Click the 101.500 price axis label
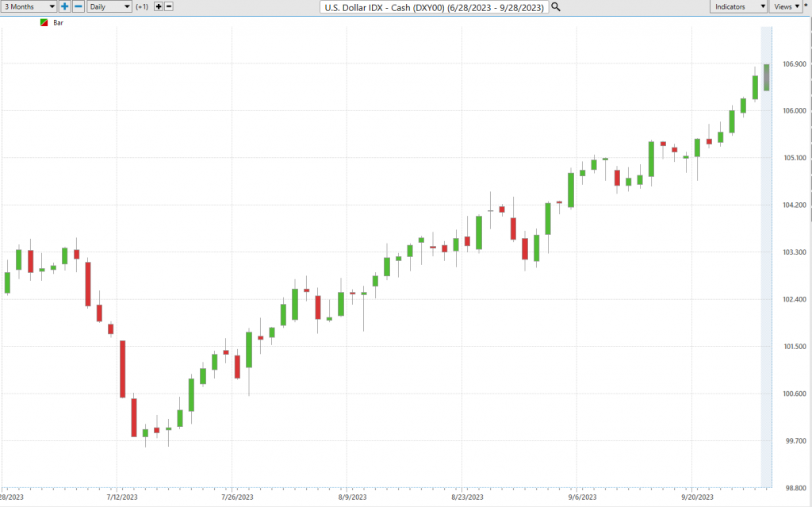Image resolution: width=812 pixels, height=507 pixels. 795,346
